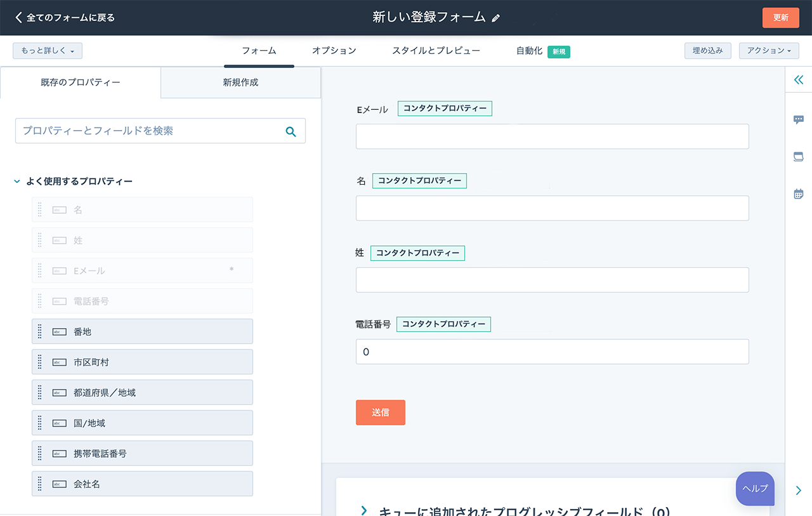Collapse the right sidebar with double chevron

(799, 80)
